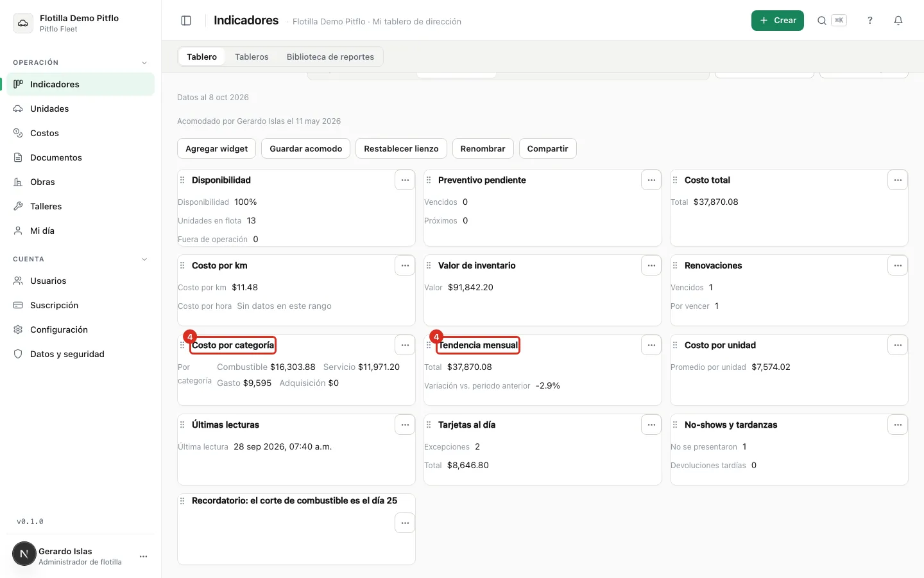924x578 pixels.
Task: Open search with the magnifier icon
Action: coord(822,21)
